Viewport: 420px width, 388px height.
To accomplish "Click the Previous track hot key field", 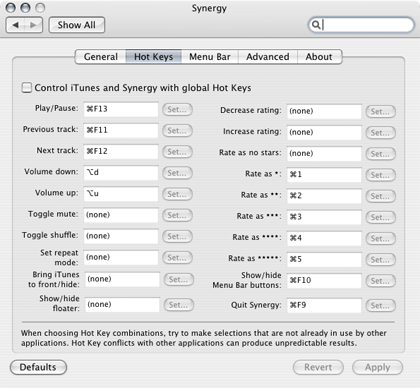I will (x=121, y=130).
